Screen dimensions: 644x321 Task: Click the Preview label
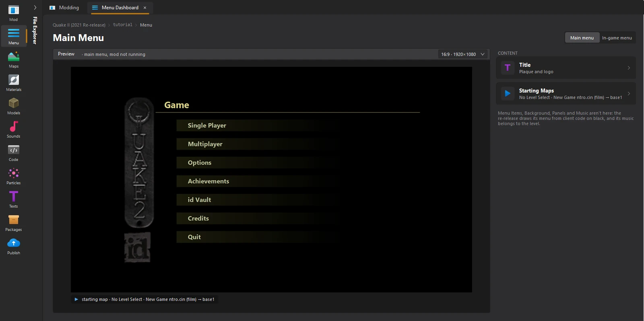(x=66, y=54)
